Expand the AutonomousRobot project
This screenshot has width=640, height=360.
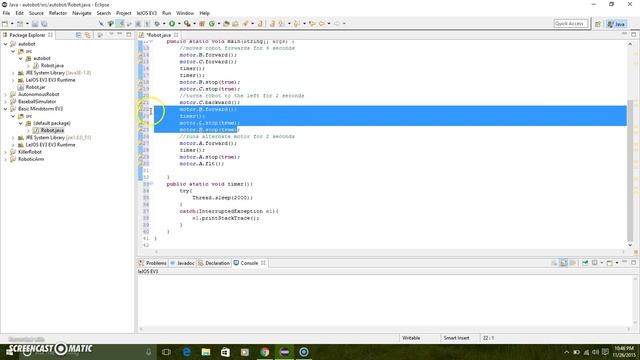click(x=6, y=94)
